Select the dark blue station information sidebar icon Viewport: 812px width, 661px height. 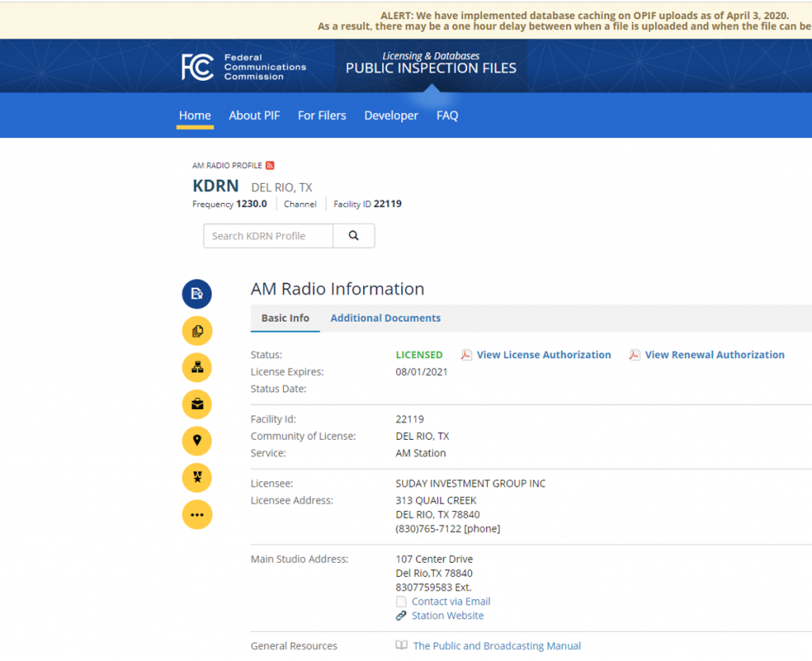click(x=197, y=294)
